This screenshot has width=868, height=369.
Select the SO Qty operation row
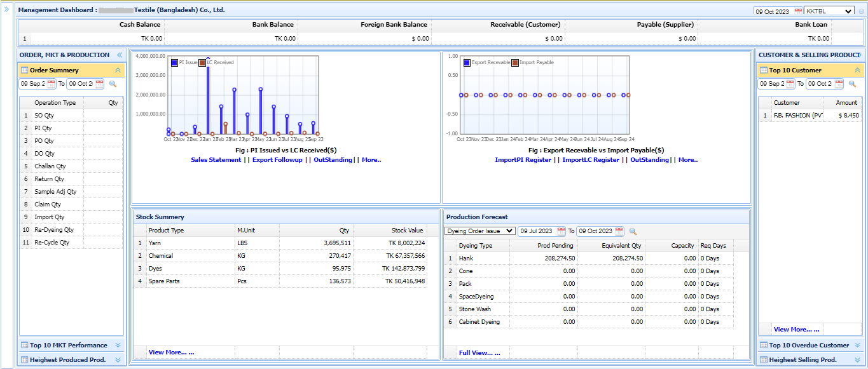(x=71, y=116)
